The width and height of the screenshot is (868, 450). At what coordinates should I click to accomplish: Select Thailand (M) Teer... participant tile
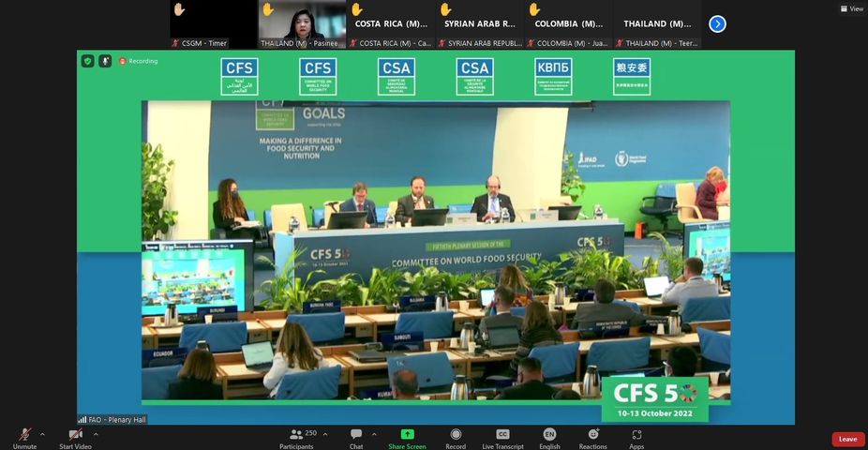tap(657, 24)
